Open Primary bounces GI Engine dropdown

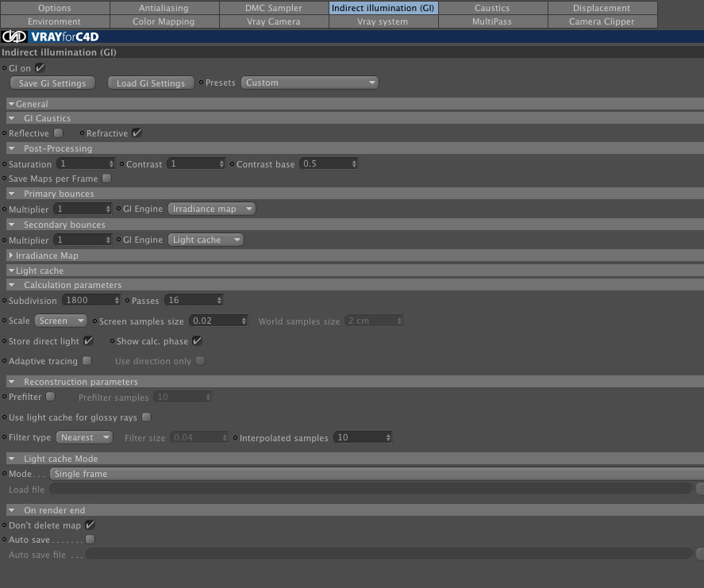point(212,209)
